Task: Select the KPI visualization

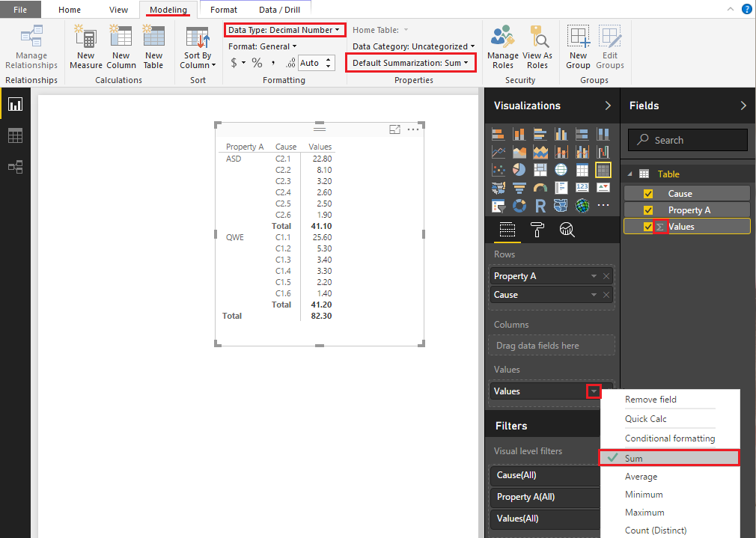Action: [x=603, y=188]
